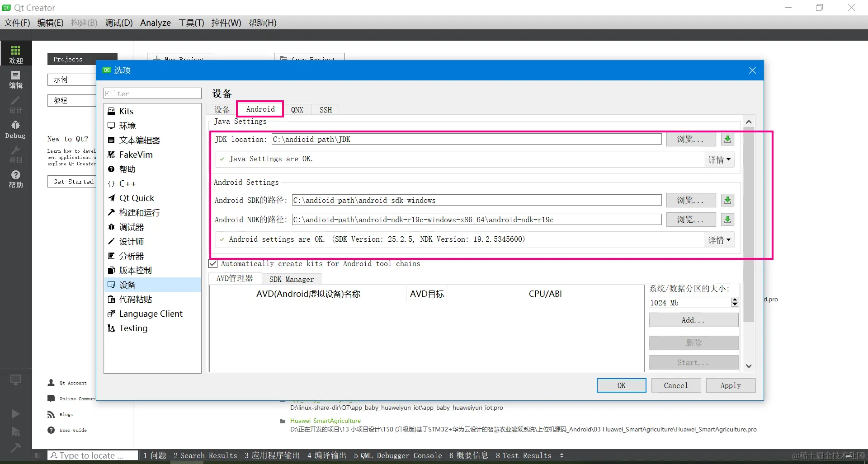Click 浏览 button for Android NDK path
Image resolution: width=868 pixels, height=464 pixels.
[x=691, y=220]
